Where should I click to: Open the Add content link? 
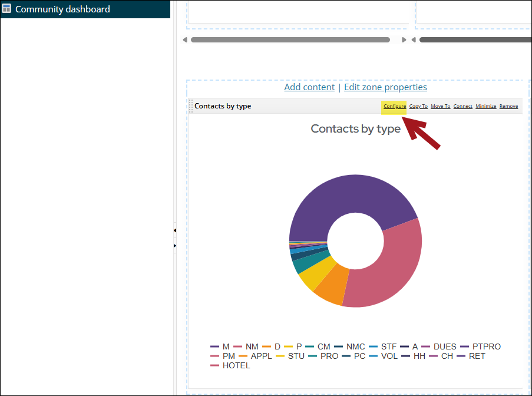[309, 87]
